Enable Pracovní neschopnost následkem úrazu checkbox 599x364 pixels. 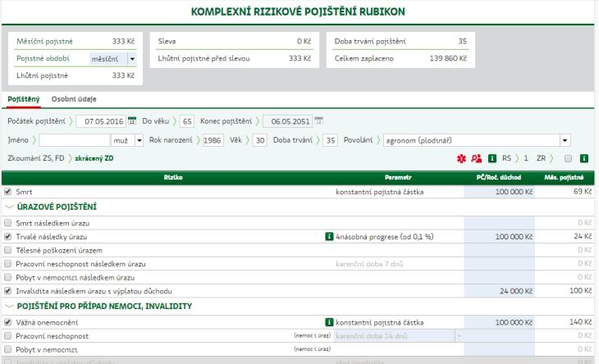(x=7, y=264)
